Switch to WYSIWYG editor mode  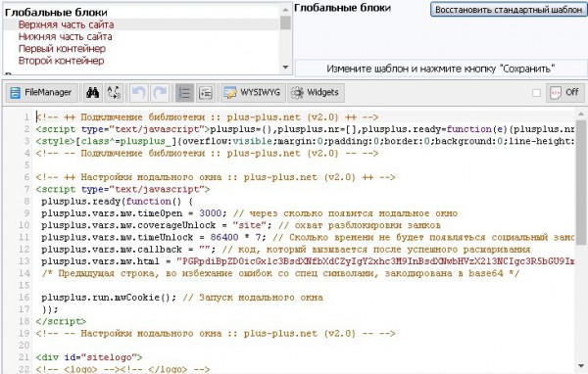pyautogui.click(x=253, y=93)
